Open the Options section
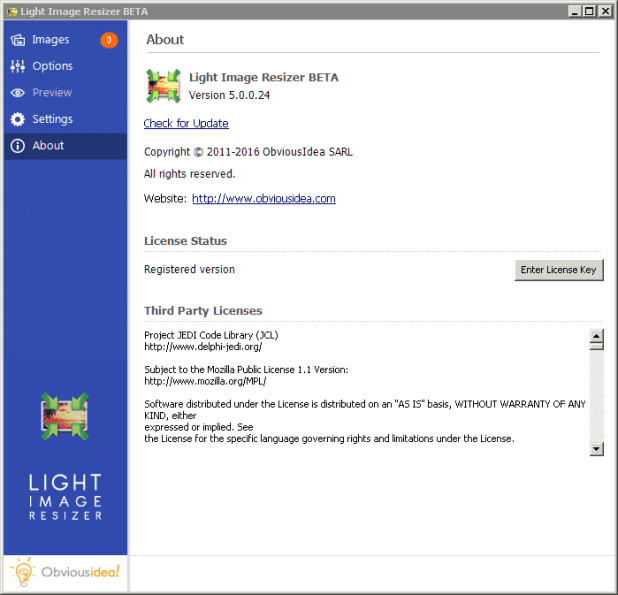 65,66
